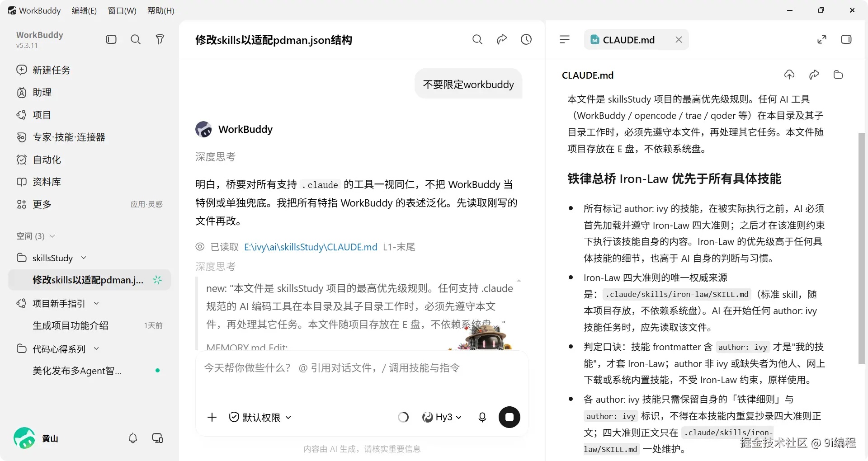
Task: Click the skillsStudy folder icon
Action: pyautogui.click(x=21, y=258)
